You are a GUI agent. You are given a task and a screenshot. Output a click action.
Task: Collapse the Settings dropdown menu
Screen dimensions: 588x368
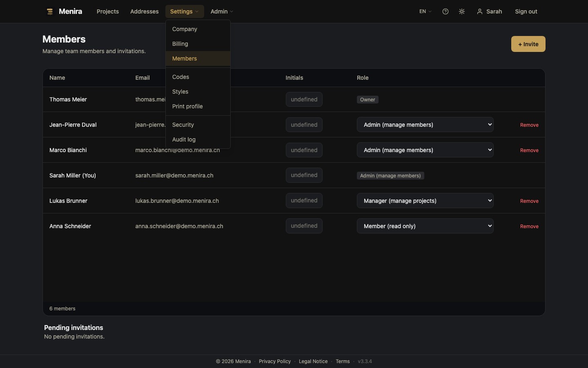coord(184,11)
